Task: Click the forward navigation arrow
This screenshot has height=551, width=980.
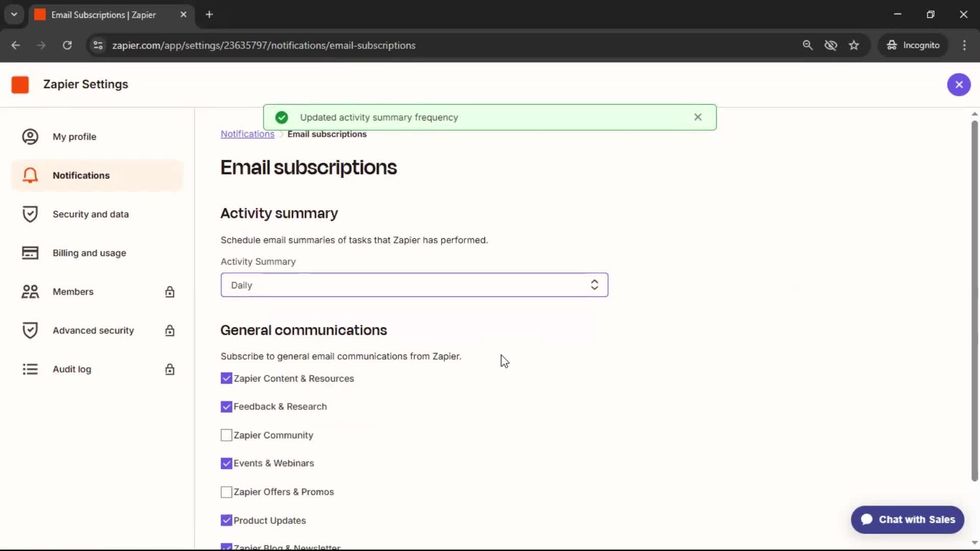Action: [x=41, y=45]
